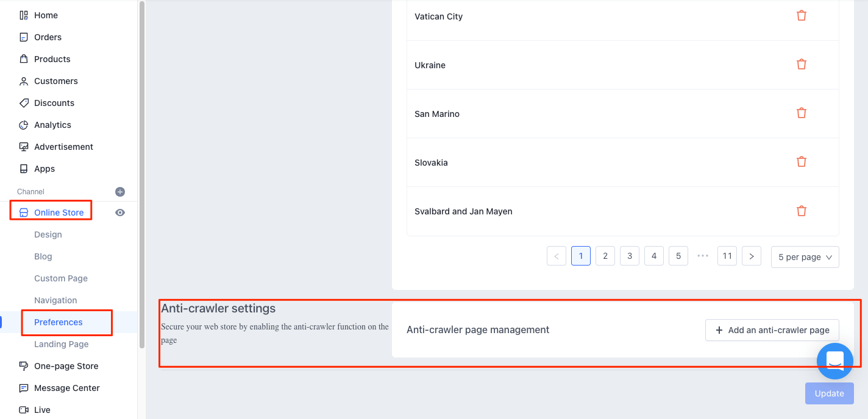
Task: Launch the Message Center
Action: pyautogui.click(x=67, y=387)
